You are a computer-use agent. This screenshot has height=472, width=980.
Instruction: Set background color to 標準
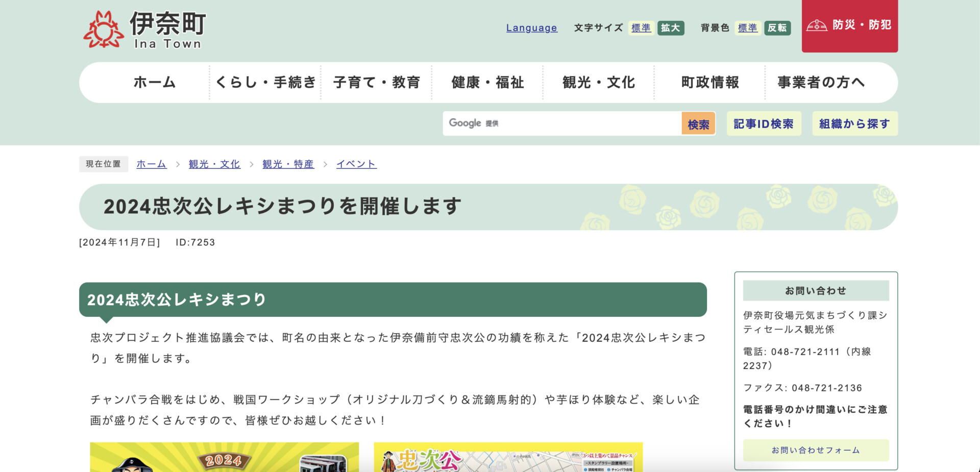click(x=747, y=28)
